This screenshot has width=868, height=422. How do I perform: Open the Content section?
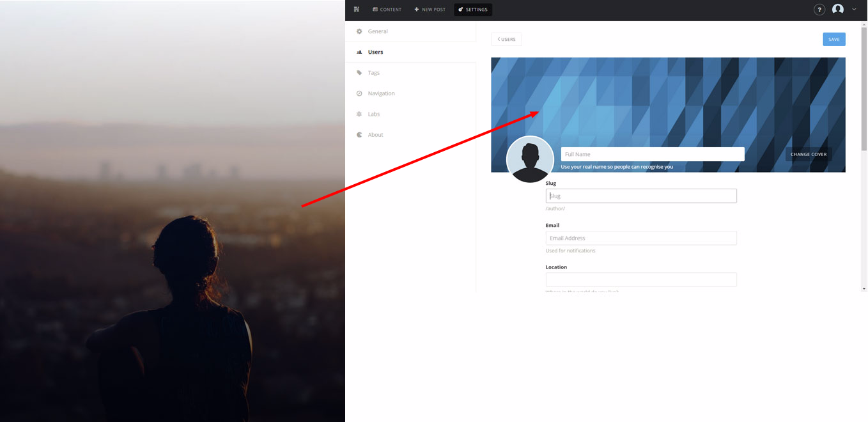click(387, 10)
